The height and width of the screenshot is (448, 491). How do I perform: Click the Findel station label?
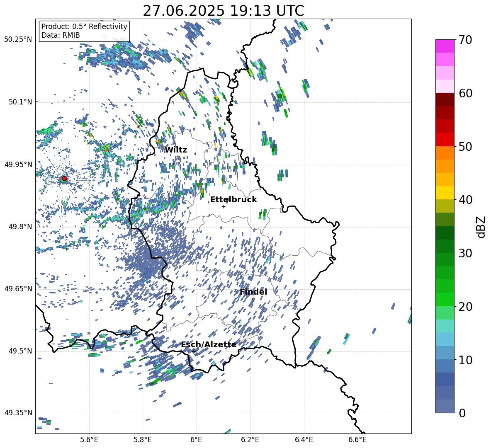point(253,292)
